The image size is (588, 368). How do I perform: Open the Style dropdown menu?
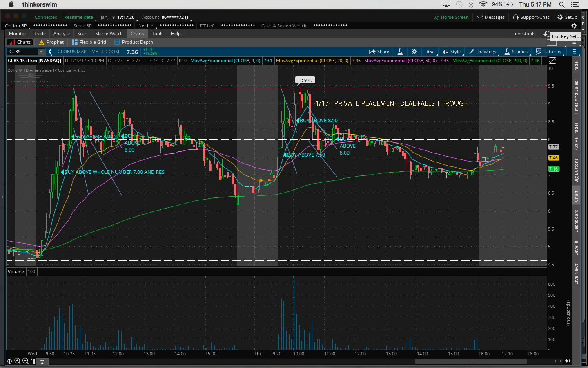point(452,52)
